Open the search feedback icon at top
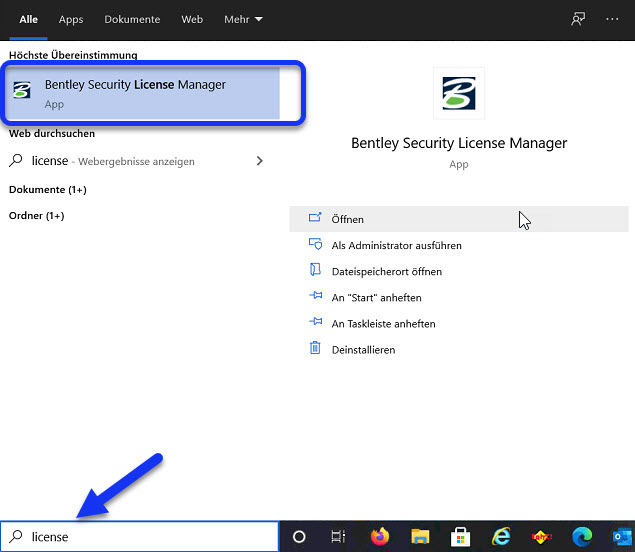The width and height of the screenshot is (635, 552). pos(577,19)
